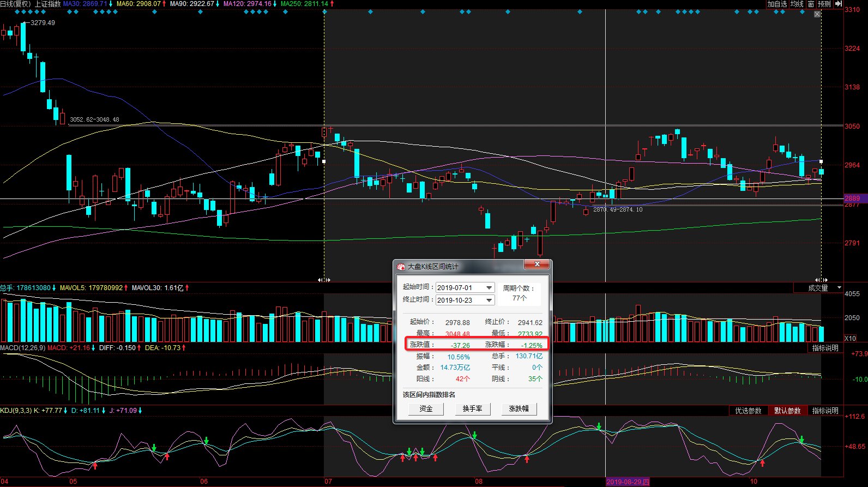Image resolution: width=868 pixels, height=487 pixels.
Task: Click the left range drag handle on chart
Action: 324,280
